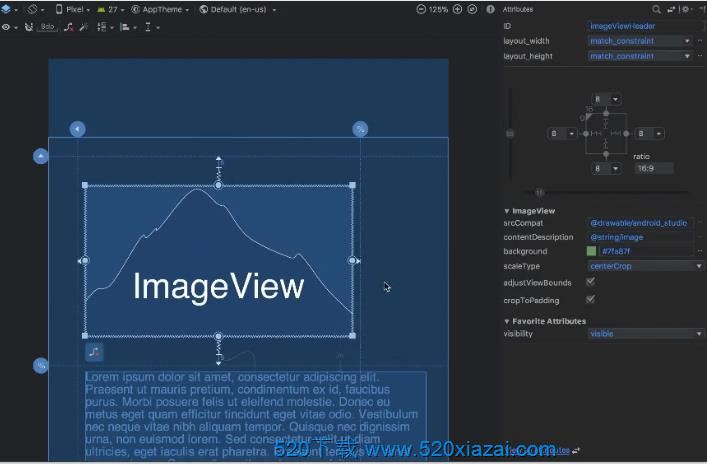707x464 pixels.
Task: Select the Lorem ipsum TextView
Action: click(255, 415)
